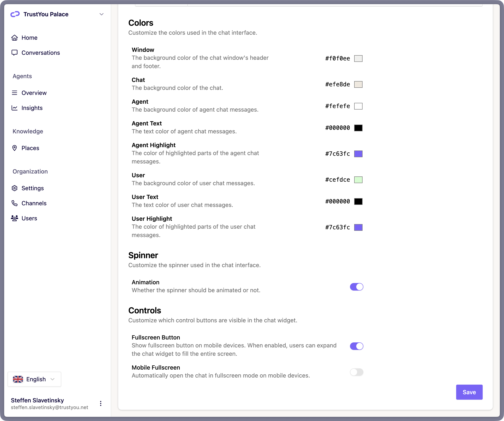Click the Spinner section heading
Screen dimensions: 504x421
(143, 255)
